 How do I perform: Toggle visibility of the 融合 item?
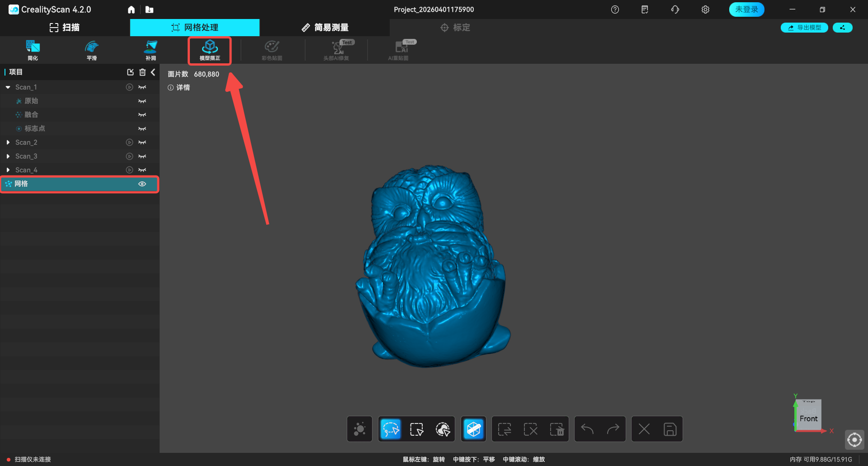tap(142, 115)
